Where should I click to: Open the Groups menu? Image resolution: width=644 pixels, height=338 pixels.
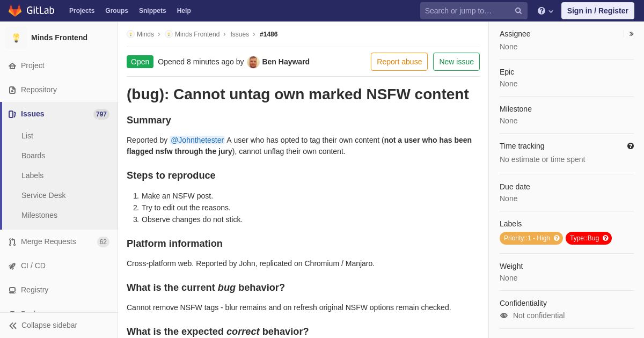coord(116,11)
